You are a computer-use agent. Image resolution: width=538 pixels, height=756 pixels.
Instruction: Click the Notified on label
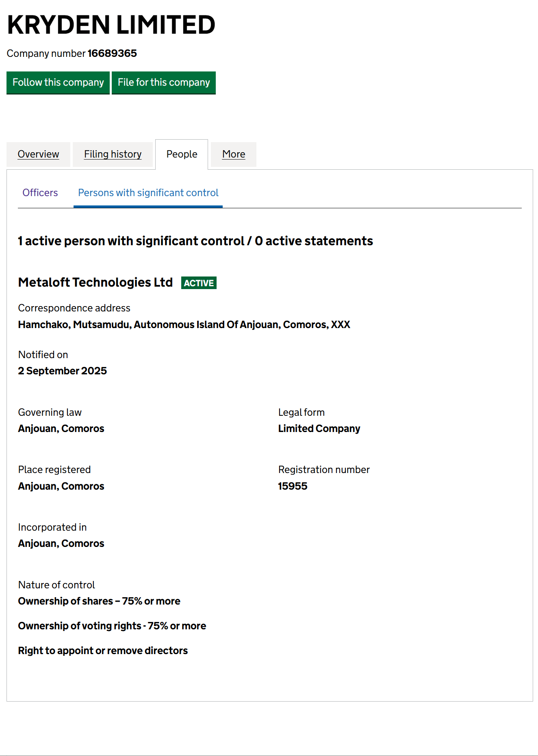[43, 355]
